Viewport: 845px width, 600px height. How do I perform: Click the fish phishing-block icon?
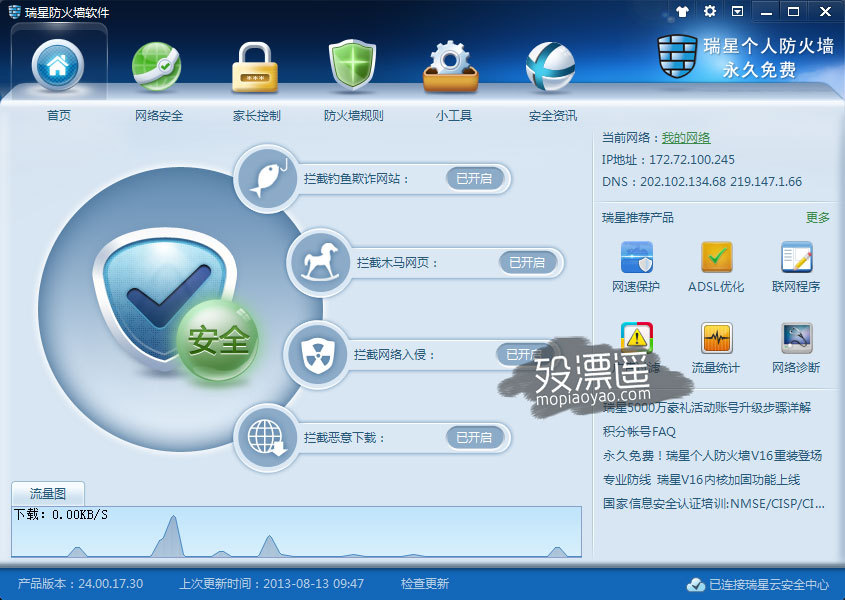[x=267, y=178]
